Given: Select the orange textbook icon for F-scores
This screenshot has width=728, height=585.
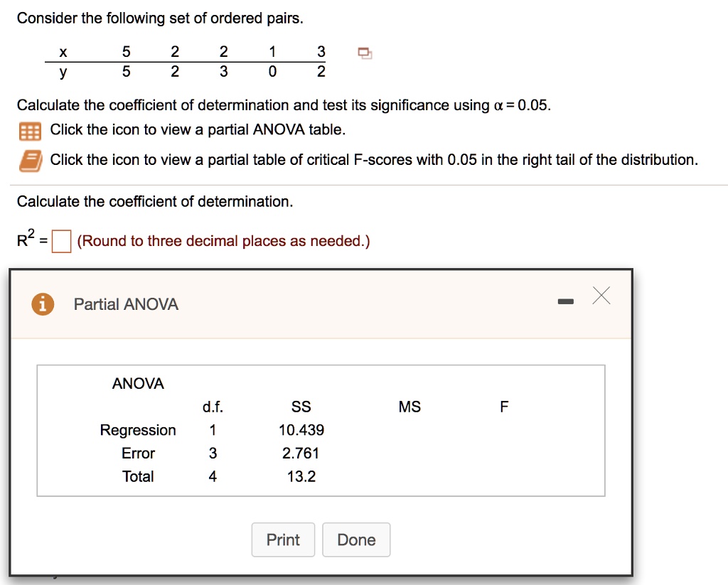Looking at the screenshot, I should [31, 159].
